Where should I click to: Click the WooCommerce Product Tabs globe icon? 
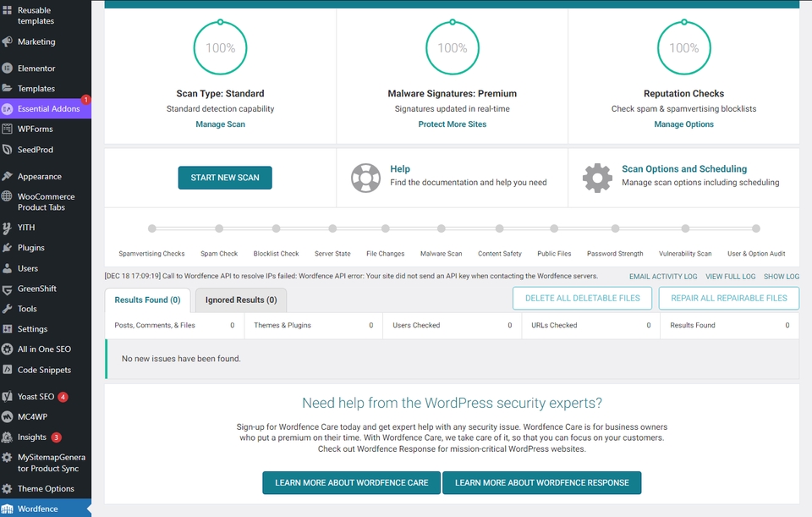(x=7, y=196)
